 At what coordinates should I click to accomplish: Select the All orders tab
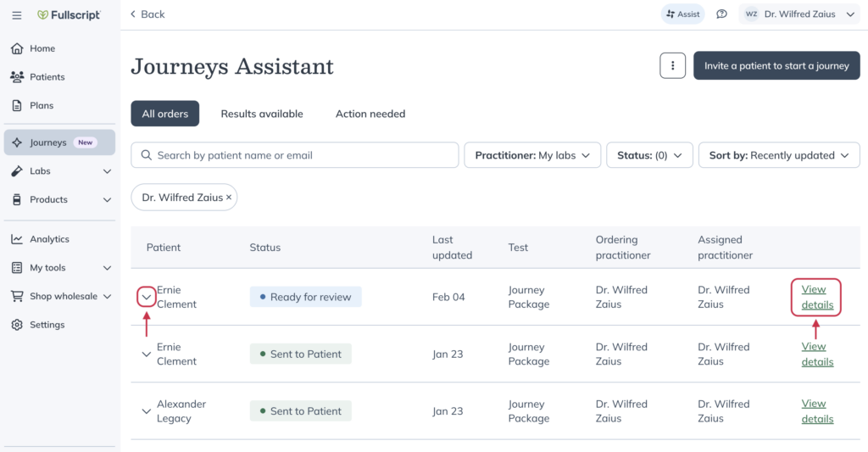(x=165, y=114)
